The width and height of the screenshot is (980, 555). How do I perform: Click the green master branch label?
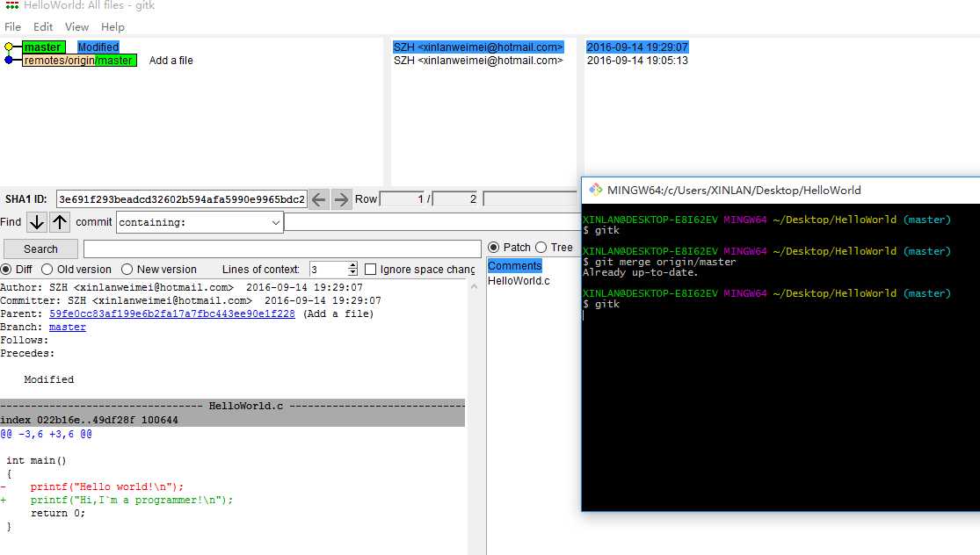click(x=42, y=47)
